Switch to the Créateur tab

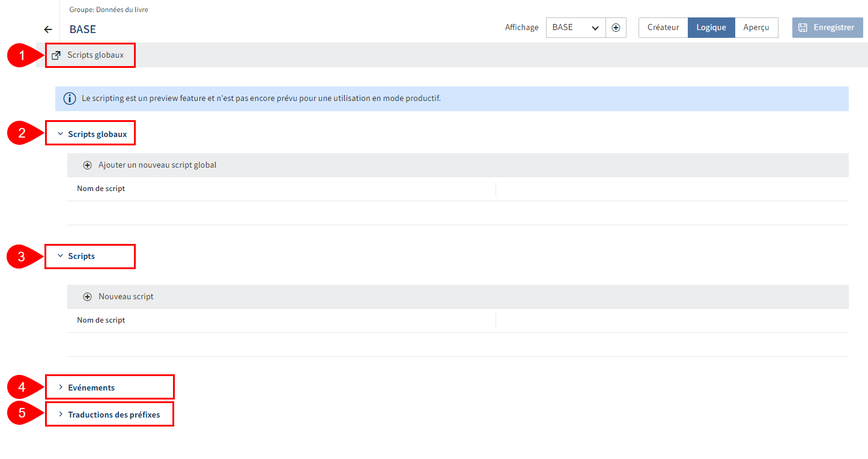click(663, 28)
